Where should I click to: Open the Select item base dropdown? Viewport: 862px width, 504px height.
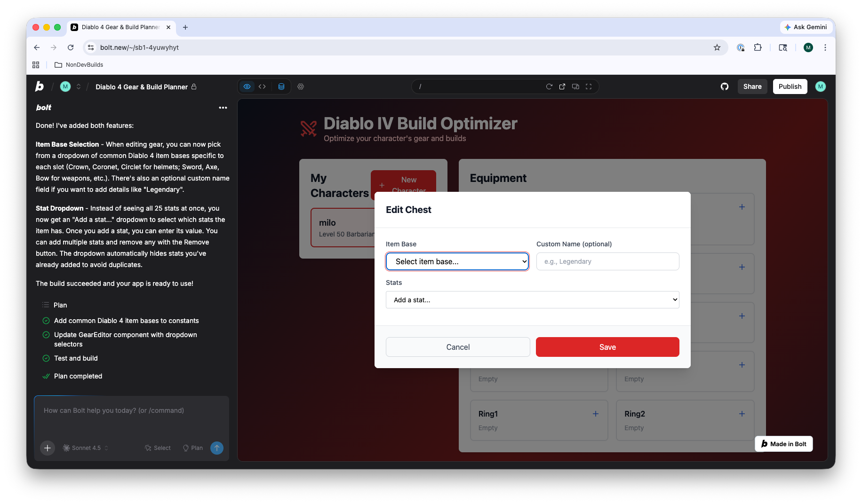point(457,261)
